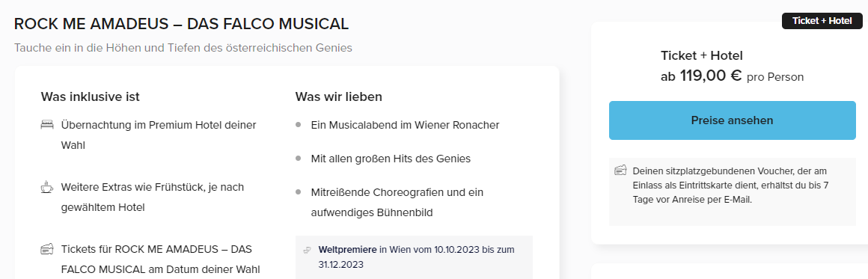Click the Preise ansehen button
868x279 pixels.
[x=733, y=120]
